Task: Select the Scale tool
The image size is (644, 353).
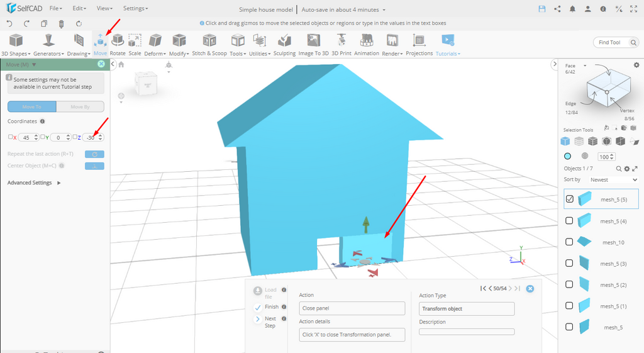Action: tap(135, 45)
